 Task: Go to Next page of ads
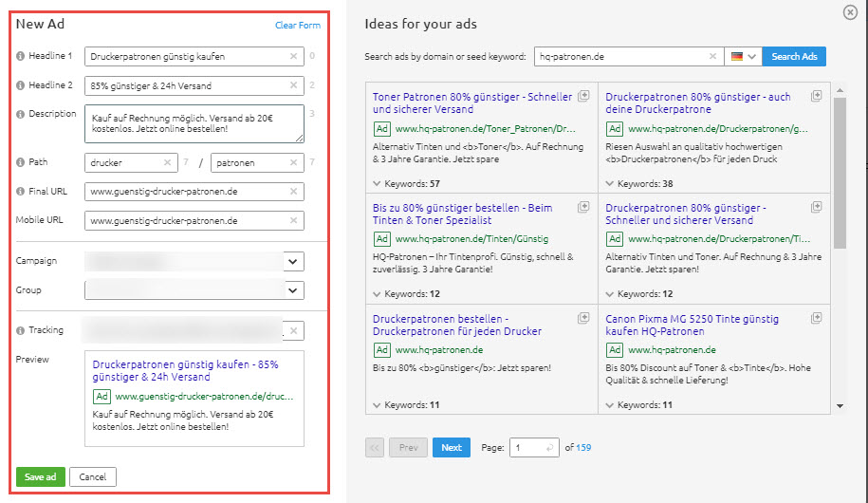452,448
